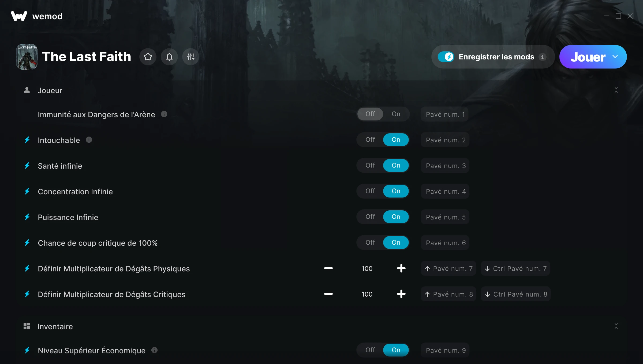Turn on Immunité aux Dangers de l'Arène
The width and height of the screenshot is (643, 364).
(x=396, y=114)
